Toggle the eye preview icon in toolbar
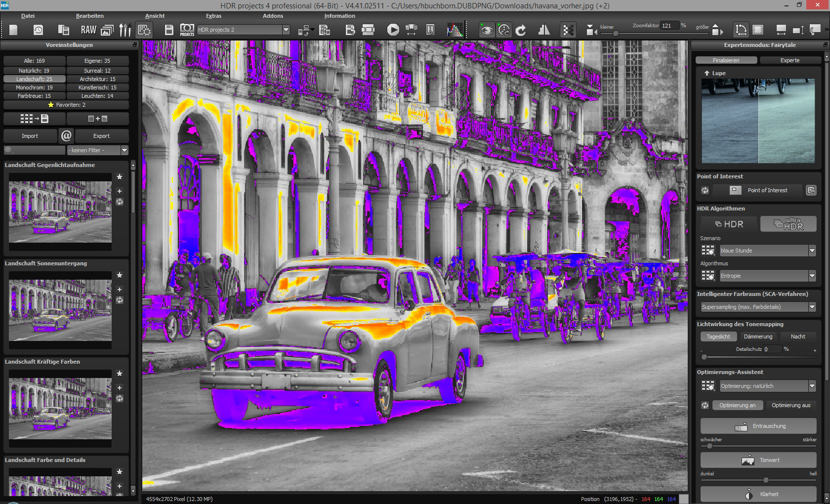The height and width of the screenshot is (504, 830). click(486, 30)
